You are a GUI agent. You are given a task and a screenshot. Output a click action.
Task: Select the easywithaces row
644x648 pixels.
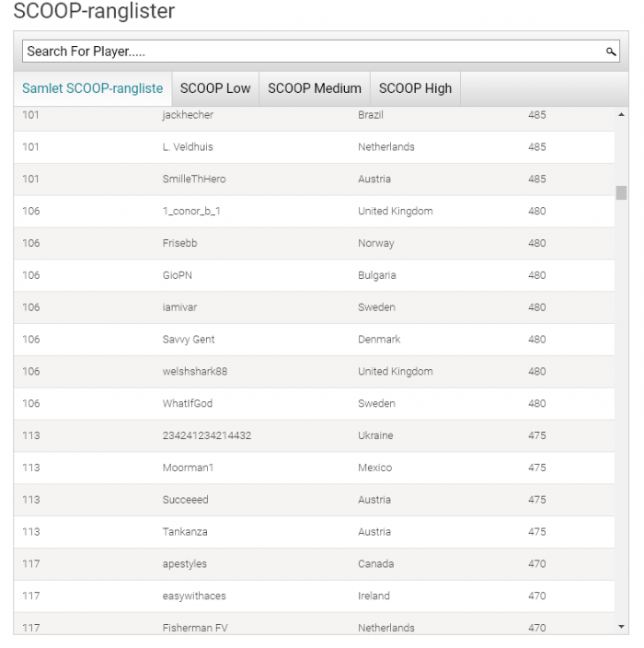tap(194, 596)
